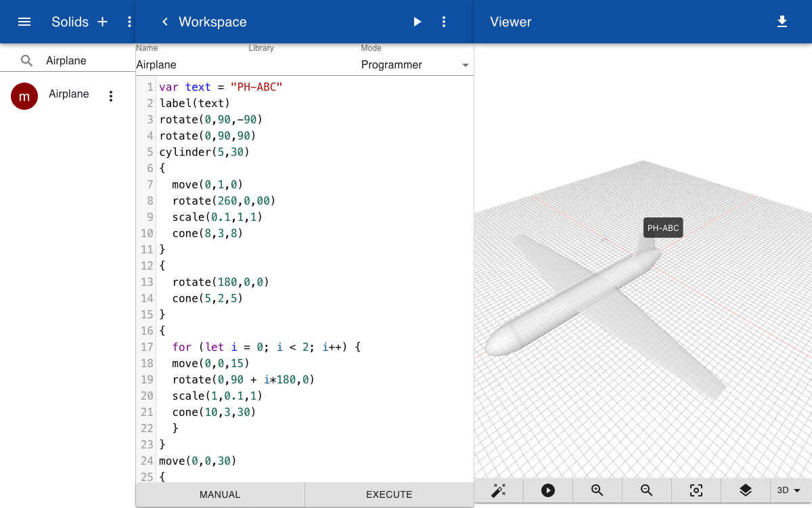The width and height of the screenshot is (812, 508).
Task: Click the Airplane avatar circle
Action: point(24,96)
